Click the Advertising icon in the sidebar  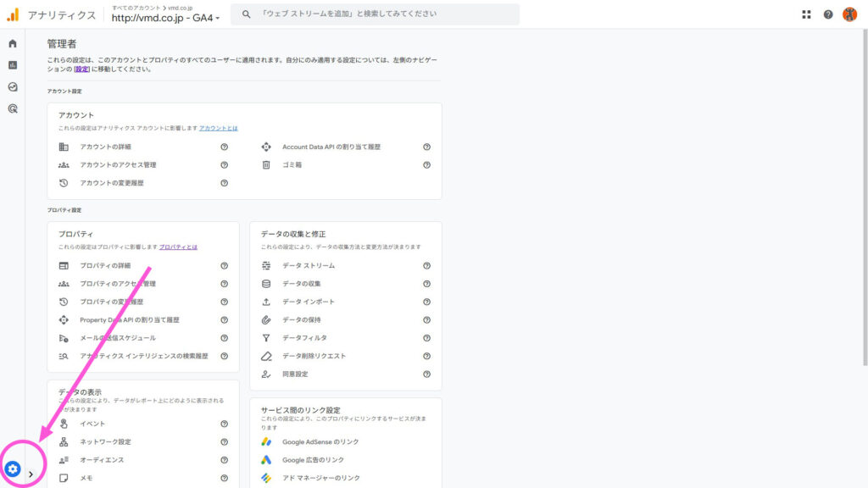coord(12,108)
